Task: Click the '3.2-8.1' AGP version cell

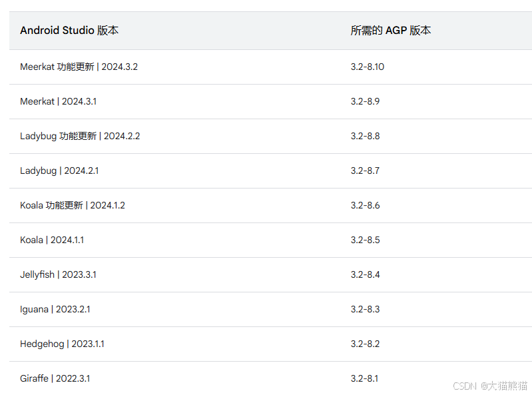Action: (364, 378)
